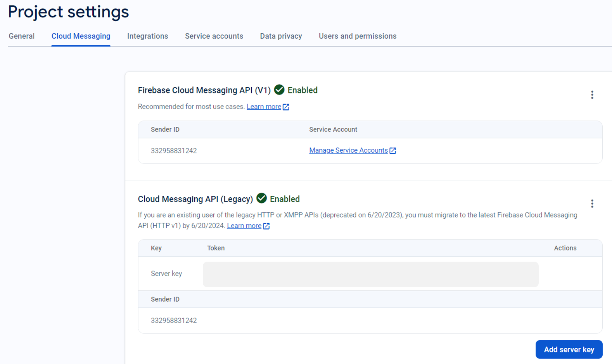The width and height of the screenshot is (612, 364).
Task: Open the Integrations tab
Action: (x=147, y=36)
